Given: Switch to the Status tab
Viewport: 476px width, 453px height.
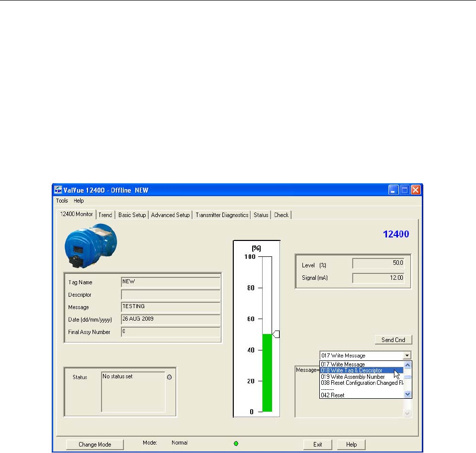Looking at the screenshot, I should click(x=261, y=215).
